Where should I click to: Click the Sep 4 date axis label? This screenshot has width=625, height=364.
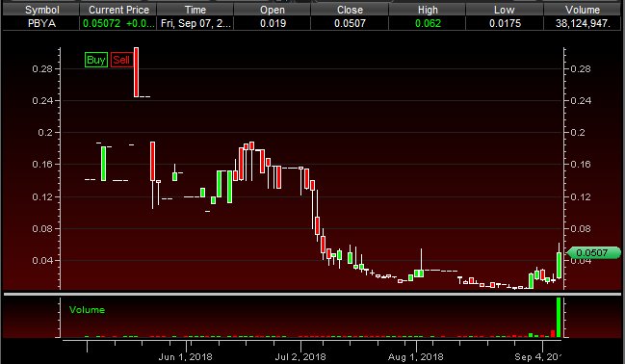[537, 357]
